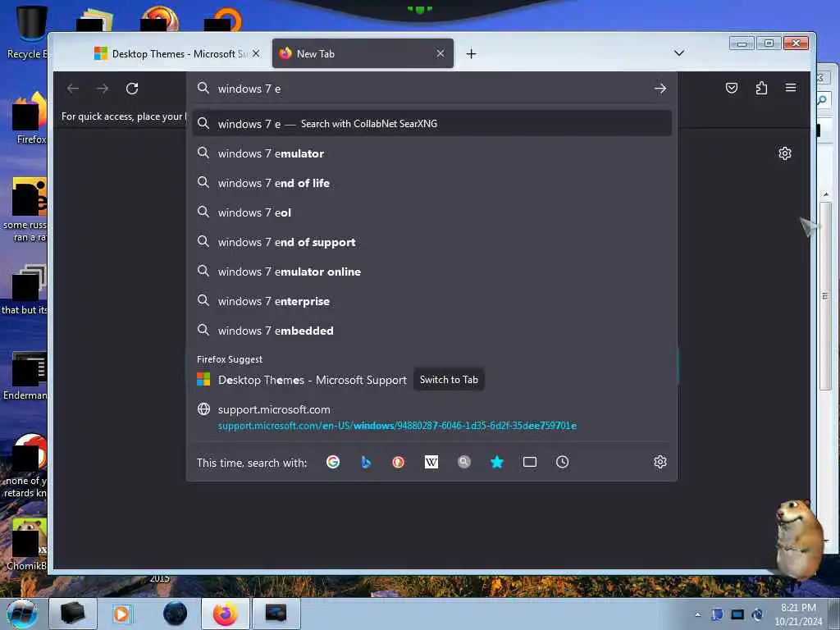Search with the grey magnifier engine icon
The image size is (840, 630).
pyautogui.click(x=464, y=462)
